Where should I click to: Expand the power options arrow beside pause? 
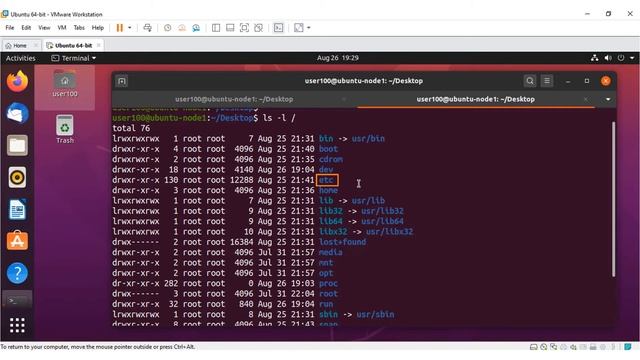click(130, 28)
